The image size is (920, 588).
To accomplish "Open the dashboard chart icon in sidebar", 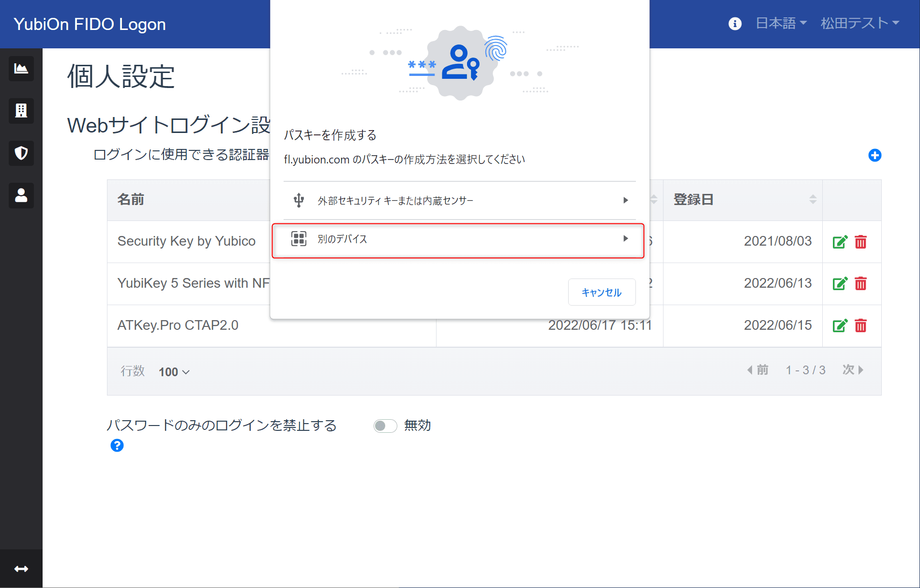I will 21,69.
